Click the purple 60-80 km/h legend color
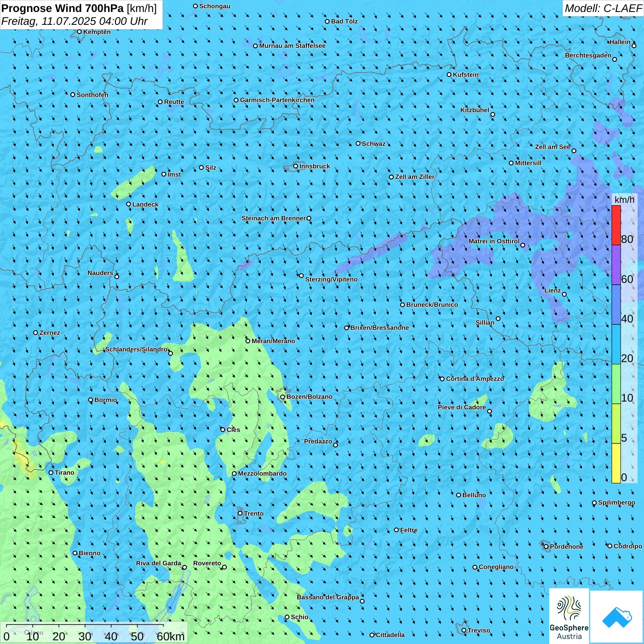Screen dimensions: 644x644 tap(616, 265)
